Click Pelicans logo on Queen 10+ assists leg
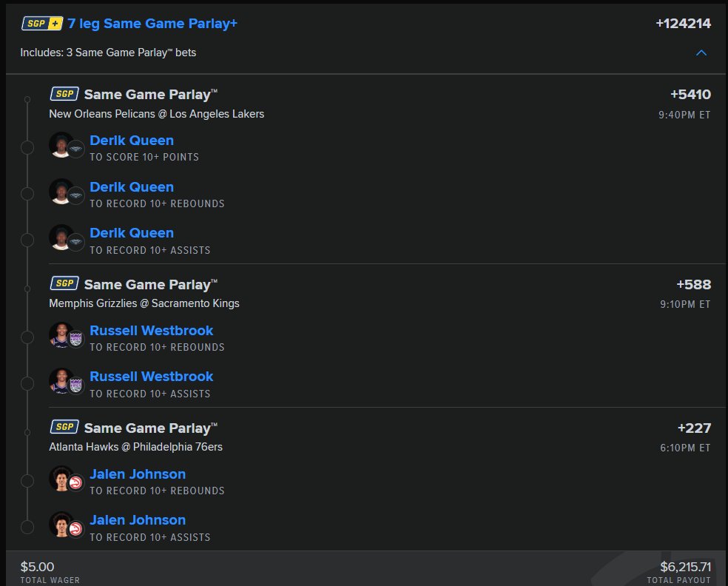728x586 pixels. 75,242
